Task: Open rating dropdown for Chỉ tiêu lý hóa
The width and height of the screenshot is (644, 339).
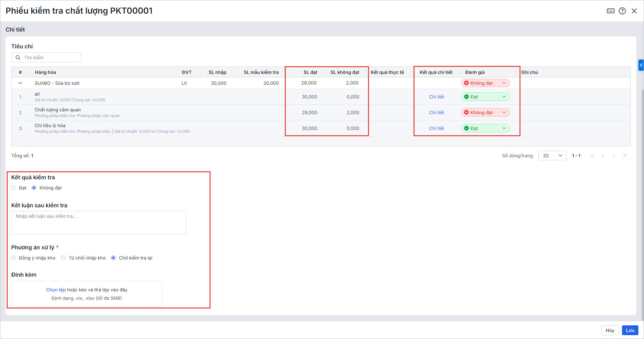Action: 485,128
